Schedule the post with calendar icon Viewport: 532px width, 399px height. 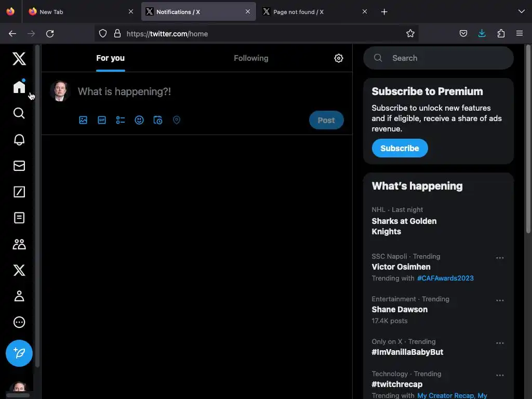158,120
